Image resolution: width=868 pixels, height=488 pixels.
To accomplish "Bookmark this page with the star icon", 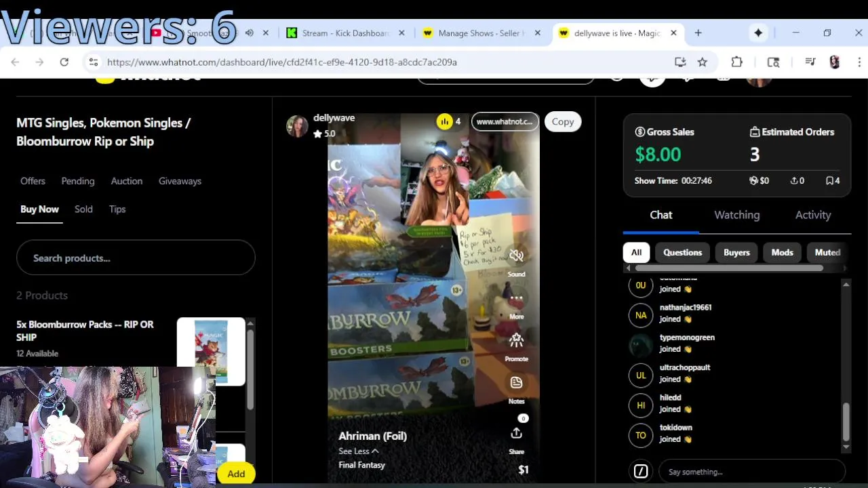I will click(703, 62).
